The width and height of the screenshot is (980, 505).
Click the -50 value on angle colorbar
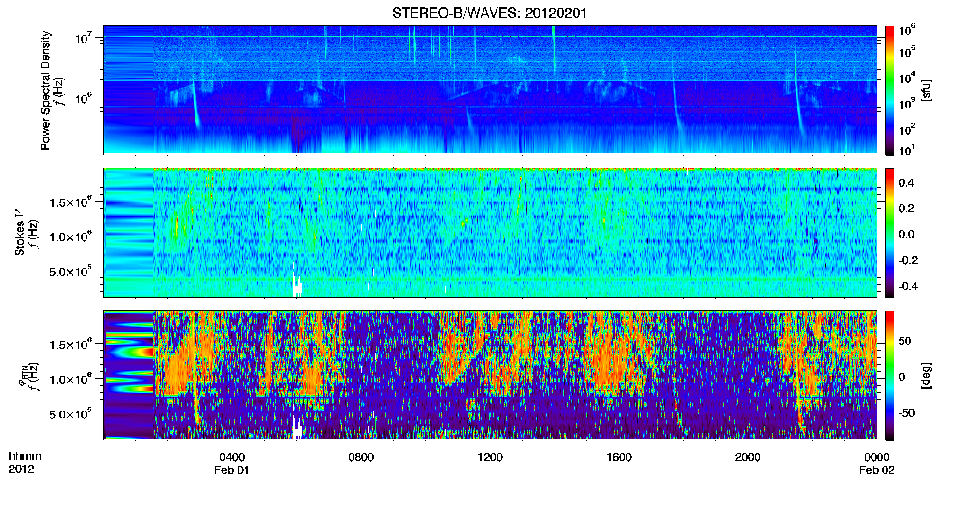click(x=907, y=413)
